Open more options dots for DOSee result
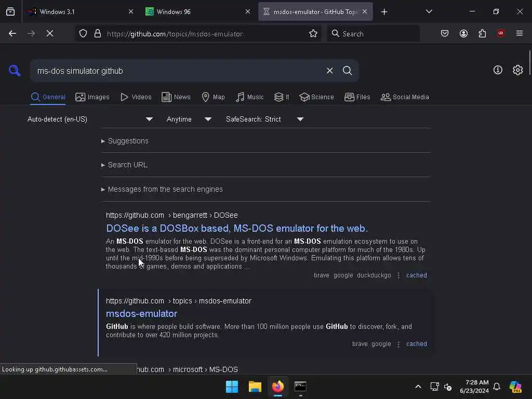532x399 pixels. (x=398, y=275)
